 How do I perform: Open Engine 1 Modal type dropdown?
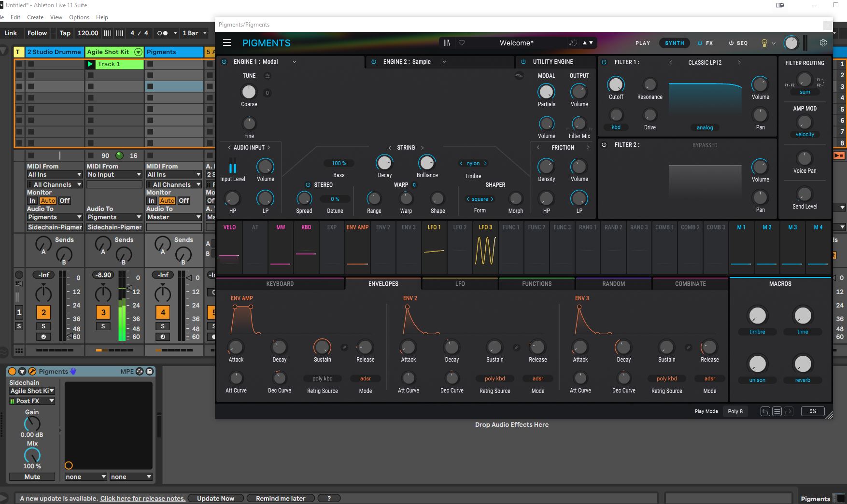click(294, 62)
